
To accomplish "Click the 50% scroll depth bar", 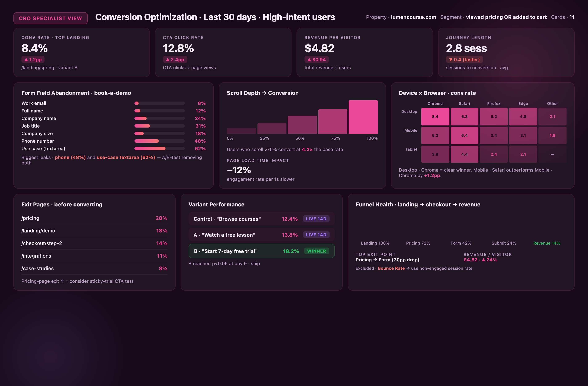I will 302,125.
